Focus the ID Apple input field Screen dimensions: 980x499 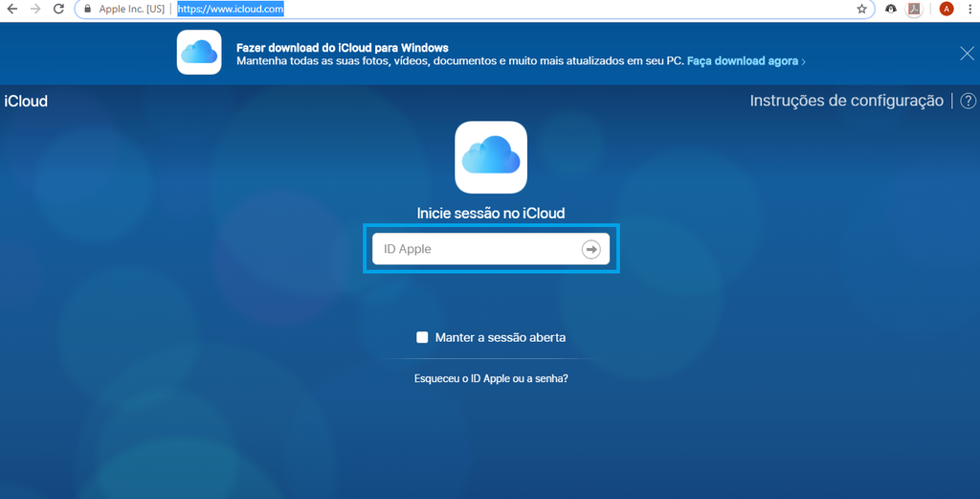click(491, 249)
